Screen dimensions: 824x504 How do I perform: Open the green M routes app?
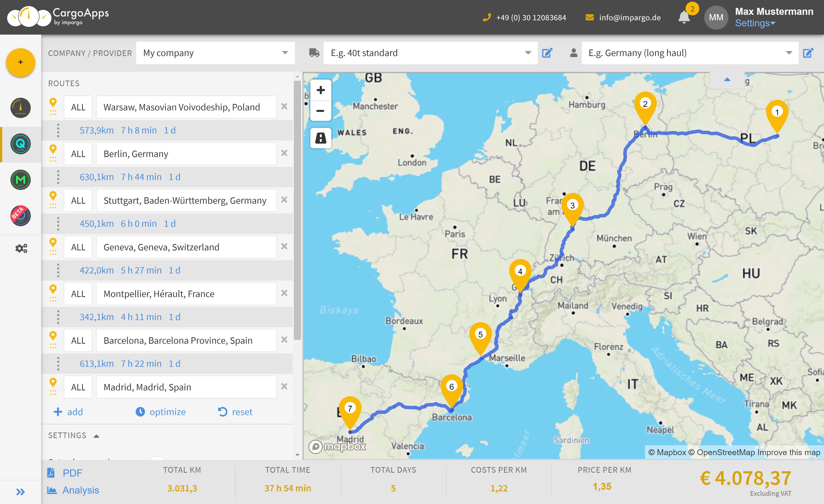tap(20, 180)
